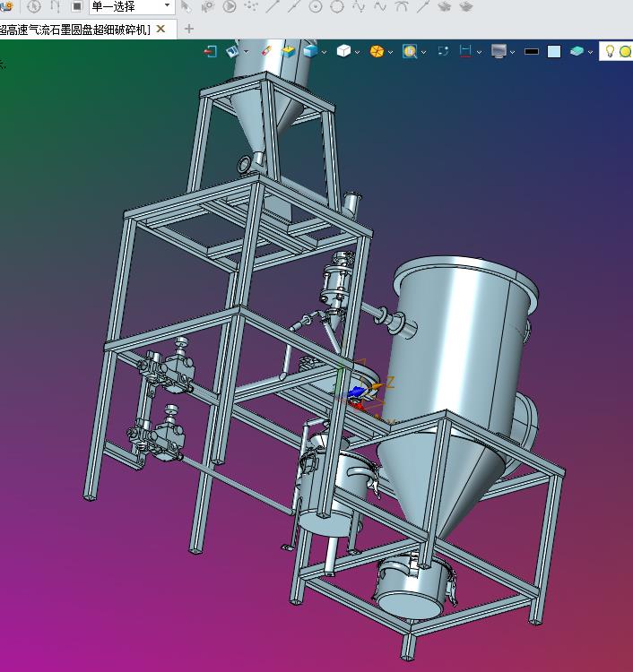Click the bracket selection icon in top toolbar

pos(56,6)
